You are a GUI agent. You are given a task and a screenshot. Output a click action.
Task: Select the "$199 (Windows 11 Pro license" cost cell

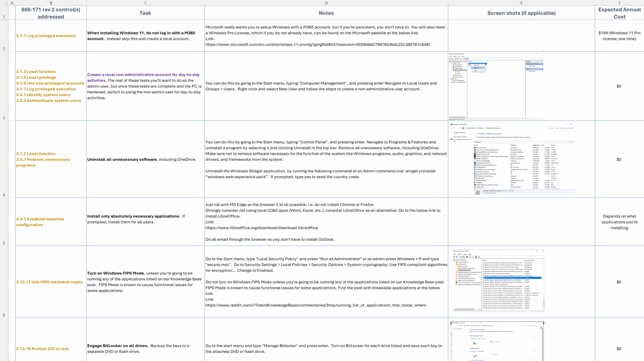[619, 36]
